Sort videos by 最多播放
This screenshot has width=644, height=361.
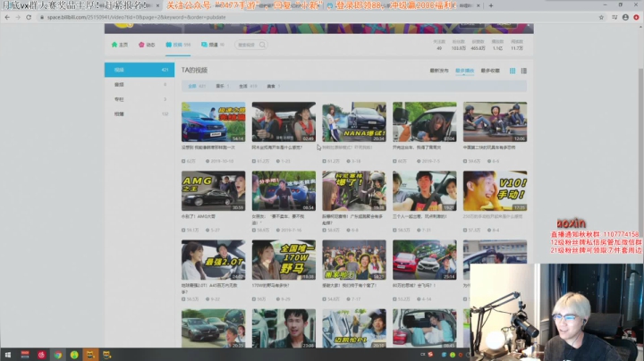point(464,71)
